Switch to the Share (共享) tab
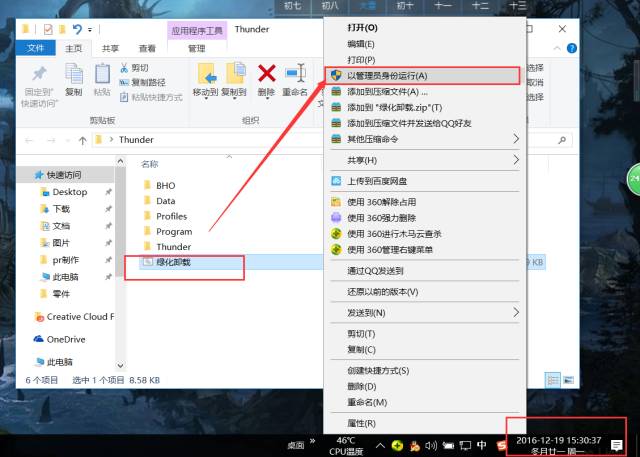 tap(110, 49)
